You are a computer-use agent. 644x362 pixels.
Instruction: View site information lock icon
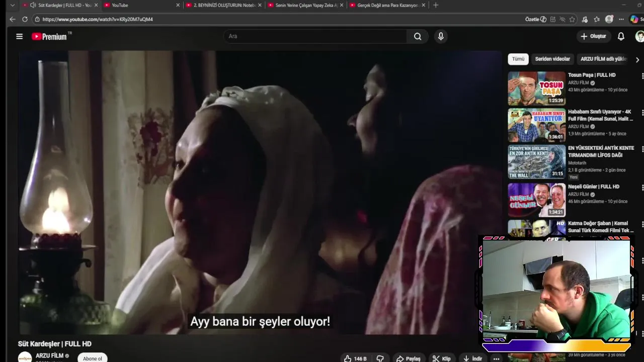pyautogui.click(x=37, y=19)
